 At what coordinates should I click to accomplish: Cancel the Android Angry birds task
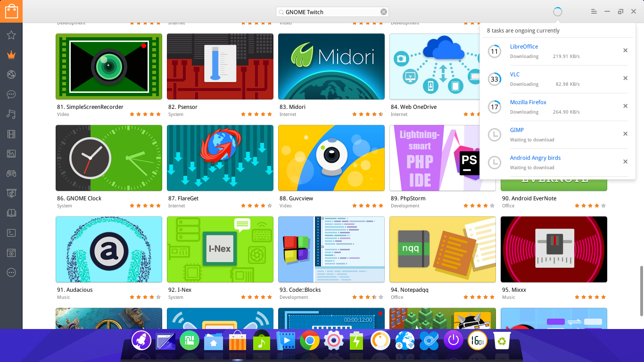pyautogui.click(x=625, y=162)
